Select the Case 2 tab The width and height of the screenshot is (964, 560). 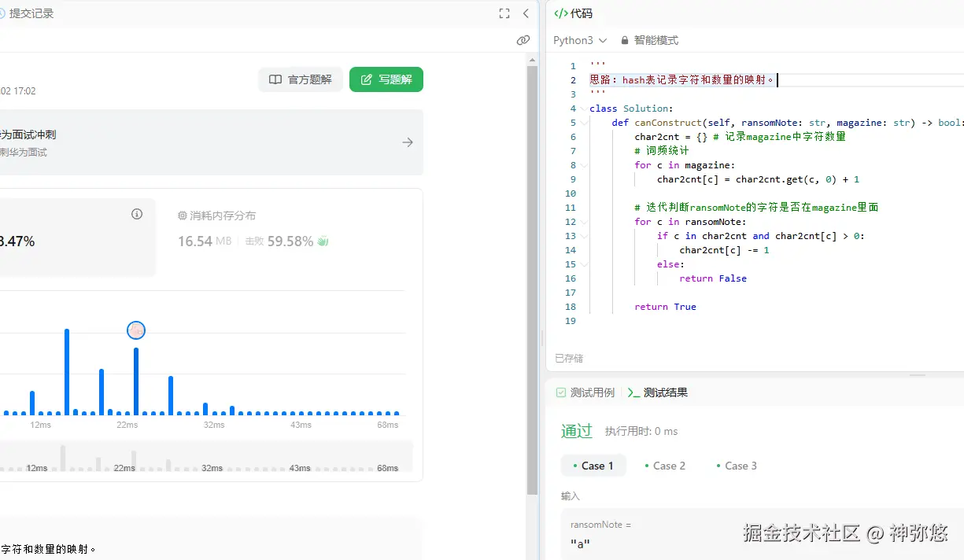[664, 466]
